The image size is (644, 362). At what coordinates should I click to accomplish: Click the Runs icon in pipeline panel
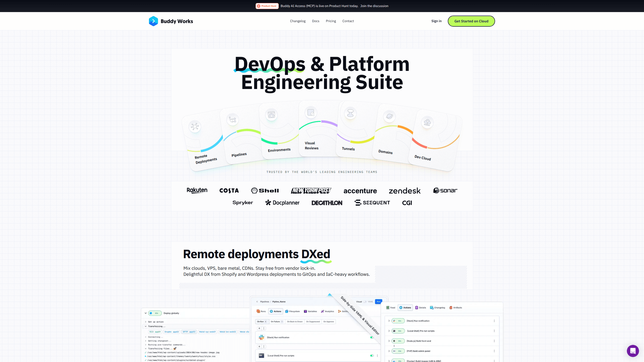point(258,311)
